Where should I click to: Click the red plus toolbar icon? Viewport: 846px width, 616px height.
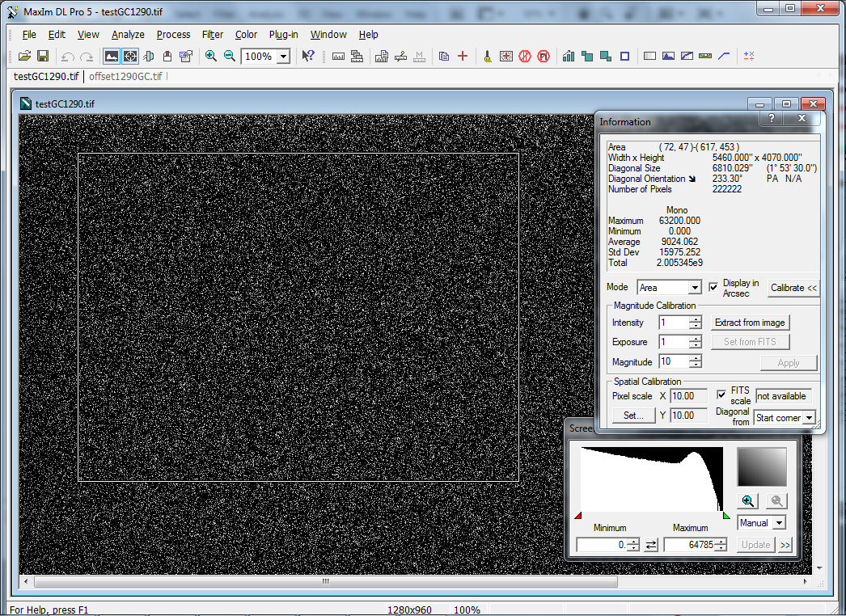click(x=463, y=56)
